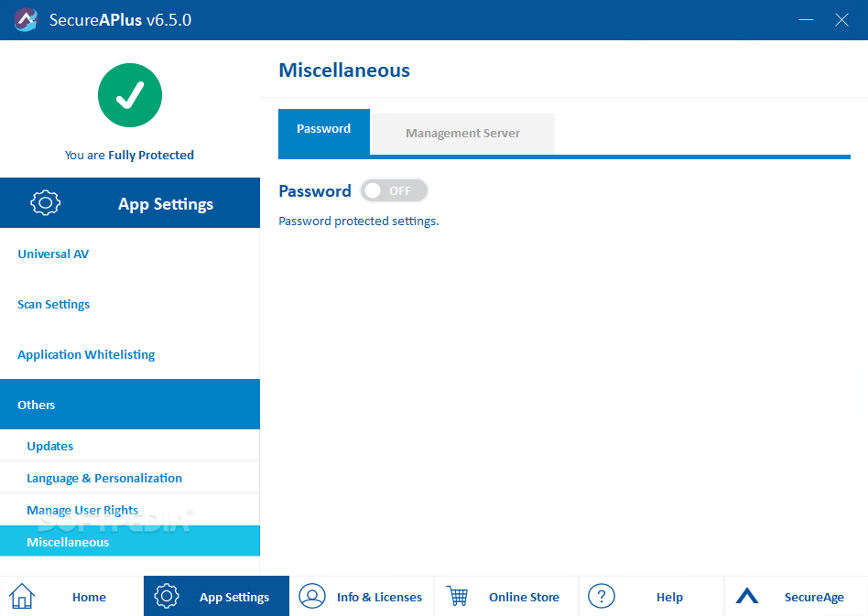Viewport: 868px width, 616px height.
Task: Open SecureAge label in bottom bar
Action: (814, 597)
